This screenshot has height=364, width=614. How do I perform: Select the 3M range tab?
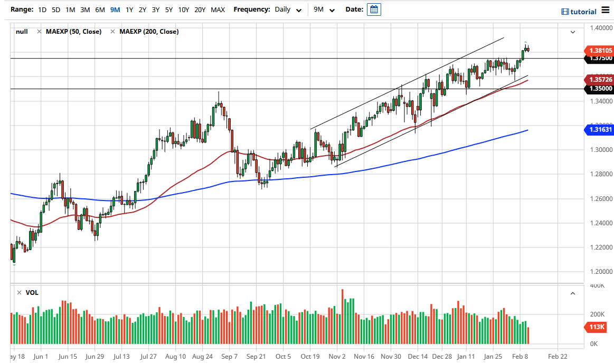[85, 9]
